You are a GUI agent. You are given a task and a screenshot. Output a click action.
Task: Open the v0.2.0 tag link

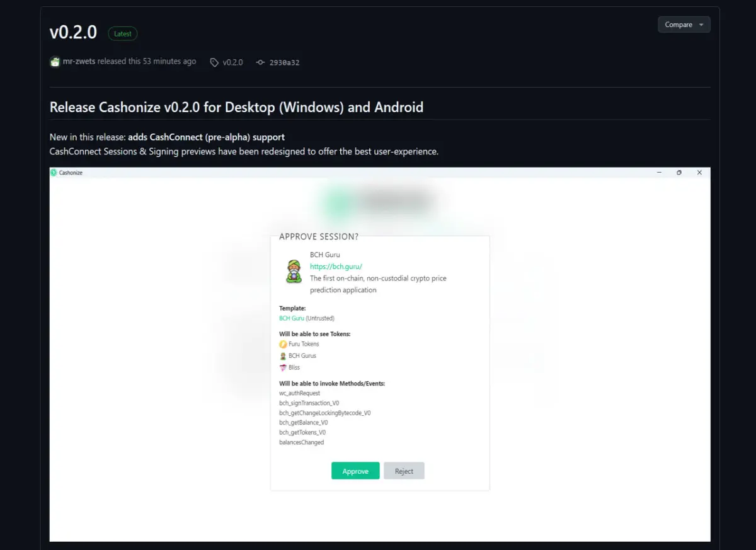point(232,62)
